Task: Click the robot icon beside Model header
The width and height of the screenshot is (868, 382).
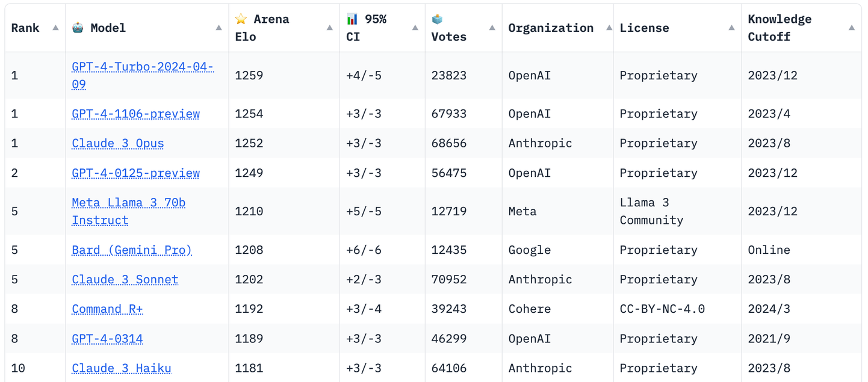Action: 78,28
